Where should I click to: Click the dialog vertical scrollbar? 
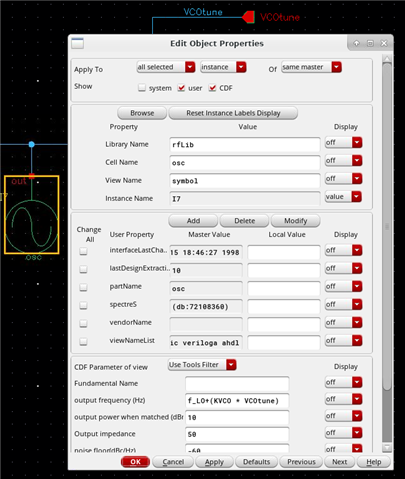pos(387,253)
